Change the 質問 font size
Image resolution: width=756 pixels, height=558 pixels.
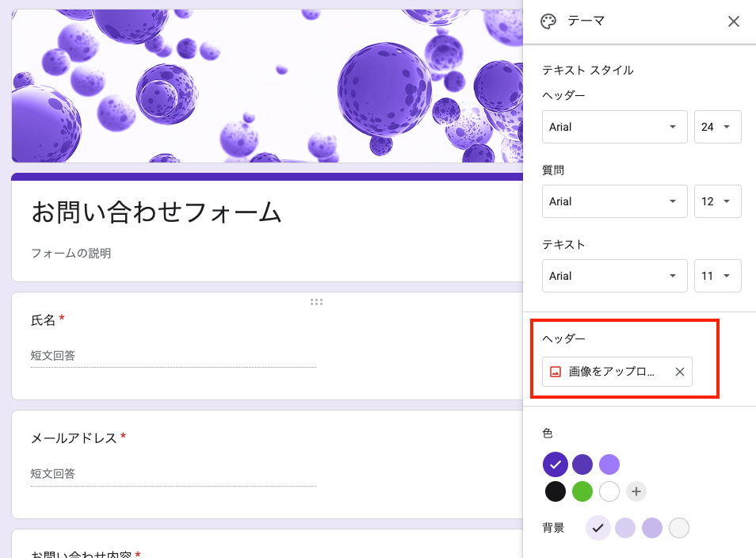click(x=717, y=201)
